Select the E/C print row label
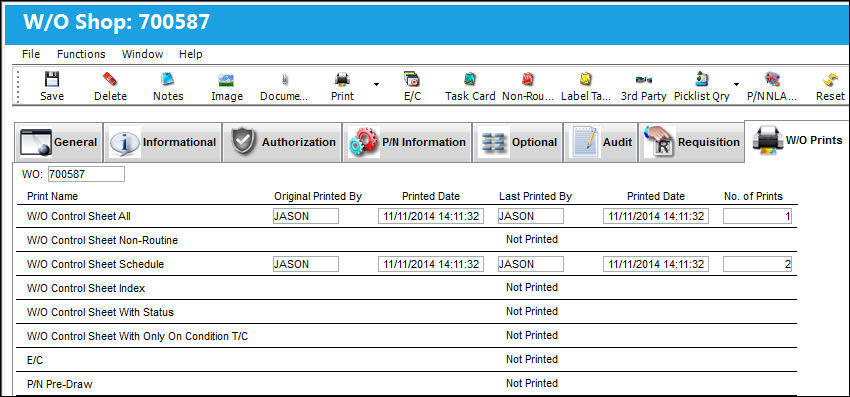This screenshot has height=397, width=850. pyautogui.click(x=35, y=360)
